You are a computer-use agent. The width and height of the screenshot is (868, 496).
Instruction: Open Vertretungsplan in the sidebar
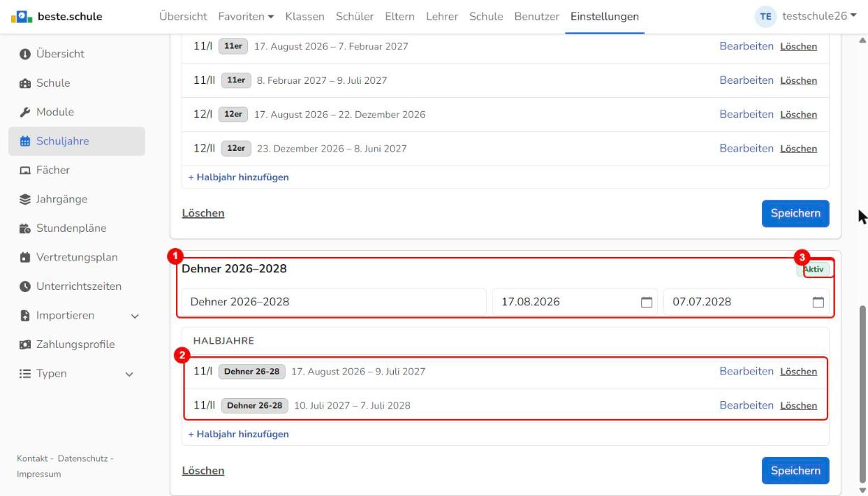[x=77, y=257]
